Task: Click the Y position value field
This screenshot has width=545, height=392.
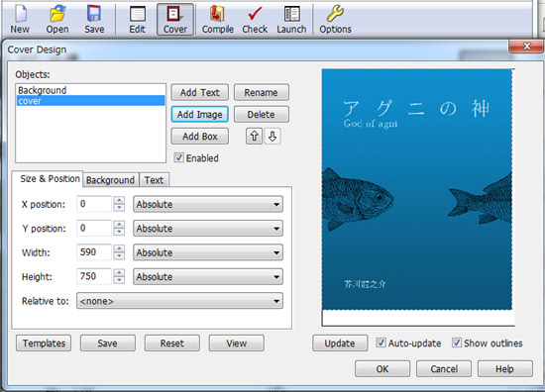Action: pyautogui.click(x=94, y=228)
